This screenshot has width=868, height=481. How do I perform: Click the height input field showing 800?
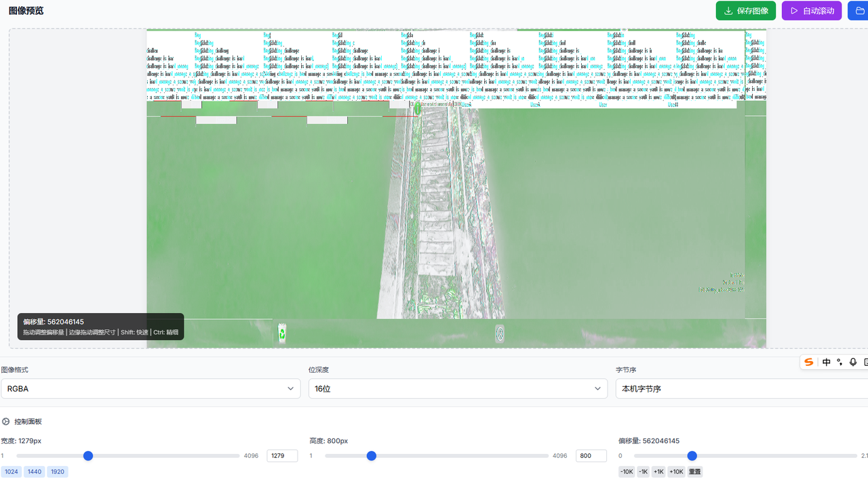click(x=591, y=456)
